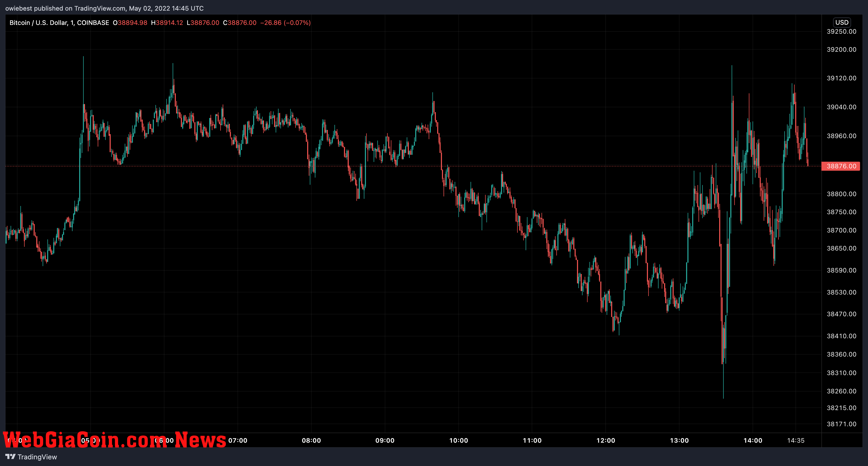Click the 39120.00 price axis label
This screenshot has height=466, width=868.
point(841,78)
